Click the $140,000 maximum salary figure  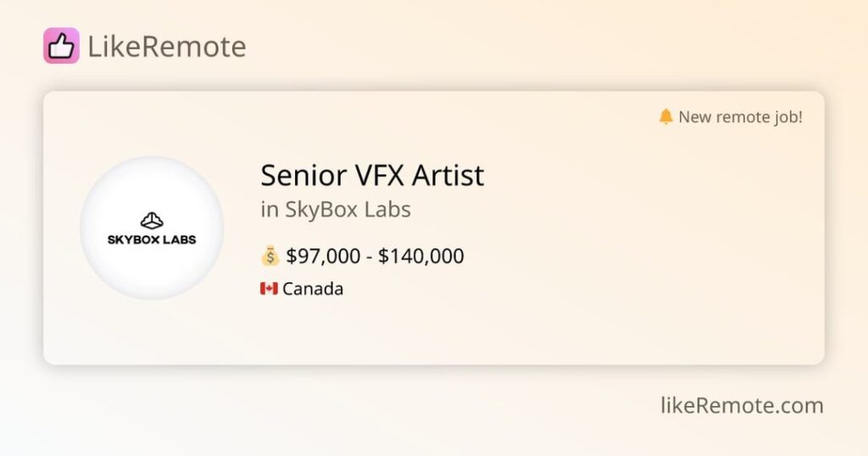(x=420, y=256)
